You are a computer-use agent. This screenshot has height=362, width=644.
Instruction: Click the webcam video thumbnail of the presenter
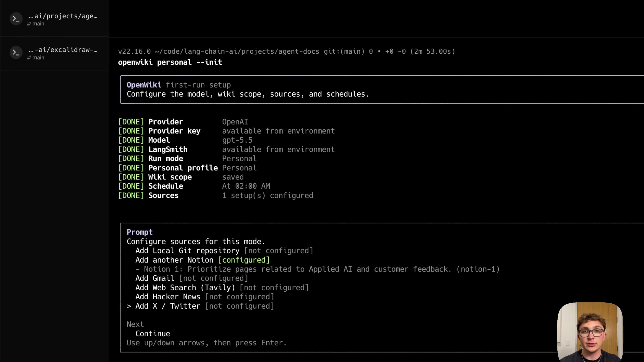click(x=590, y=332)
